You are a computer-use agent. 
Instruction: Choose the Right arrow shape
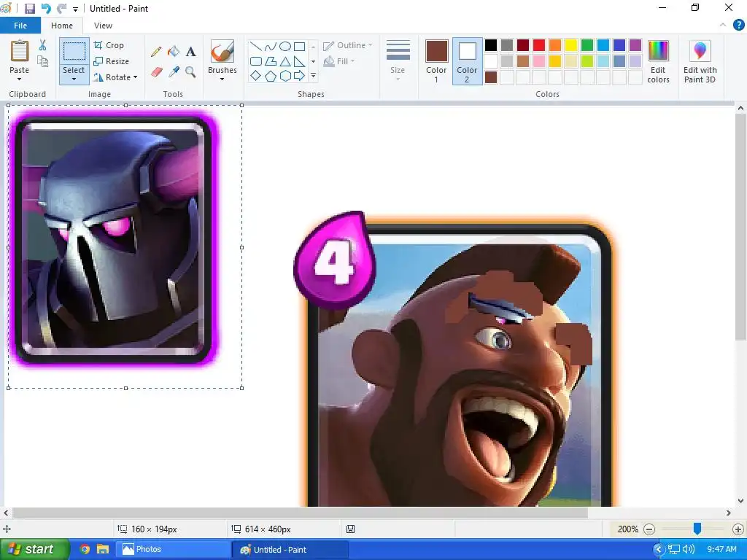click(x=299, y=76)
